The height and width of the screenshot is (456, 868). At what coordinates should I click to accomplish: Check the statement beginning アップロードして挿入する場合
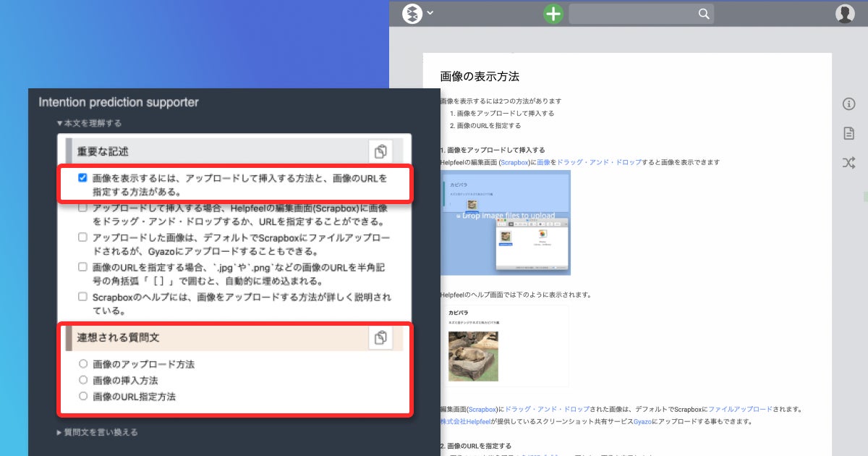point(82,207)
